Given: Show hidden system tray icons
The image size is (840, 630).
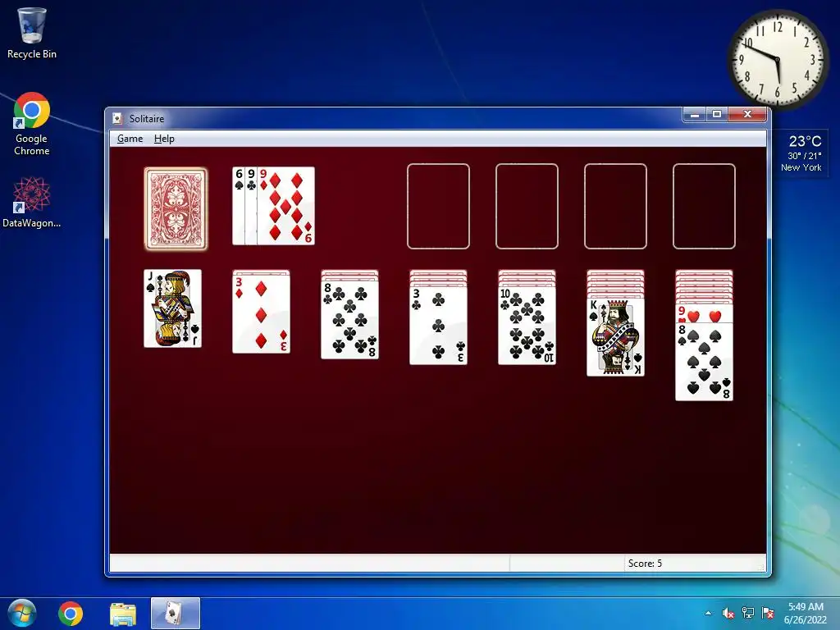Looking at the screenshot, I should [708, 614].
